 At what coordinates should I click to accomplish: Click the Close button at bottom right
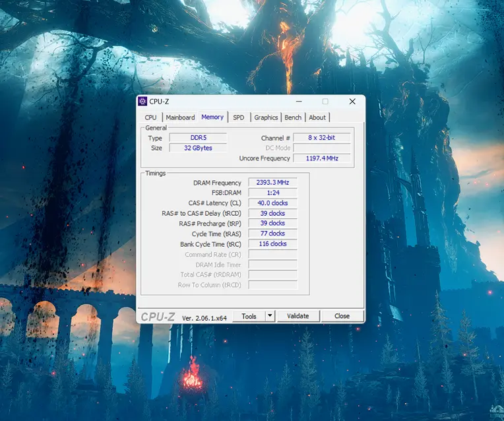342,316
